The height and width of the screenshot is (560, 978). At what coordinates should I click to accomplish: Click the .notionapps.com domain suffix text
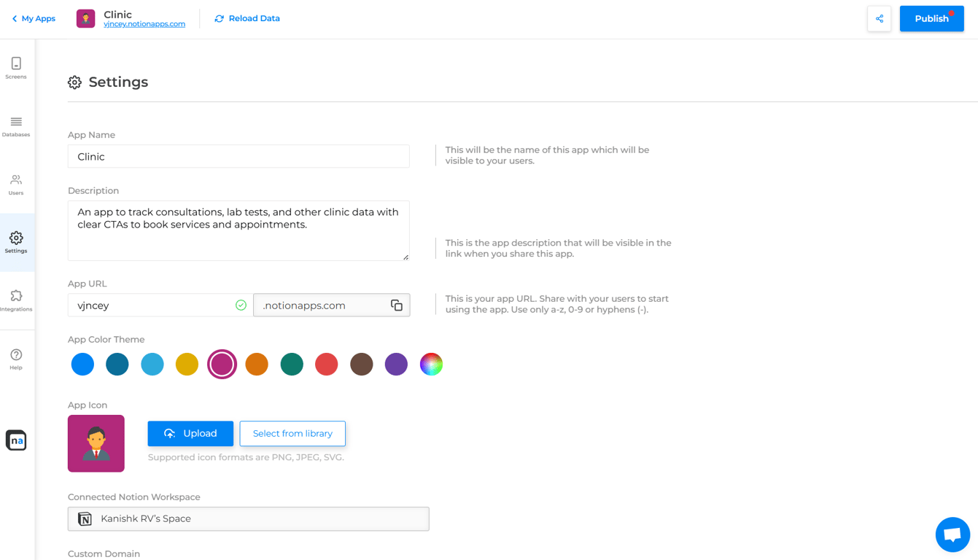pyautogui.click(x=304, y=306)
